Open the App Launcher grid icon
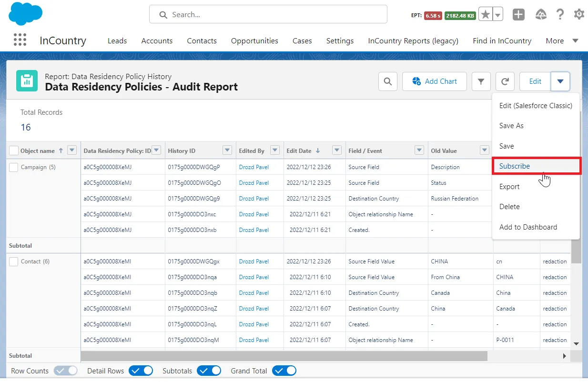The image size is (588, 382). click(x=20, y=40)
